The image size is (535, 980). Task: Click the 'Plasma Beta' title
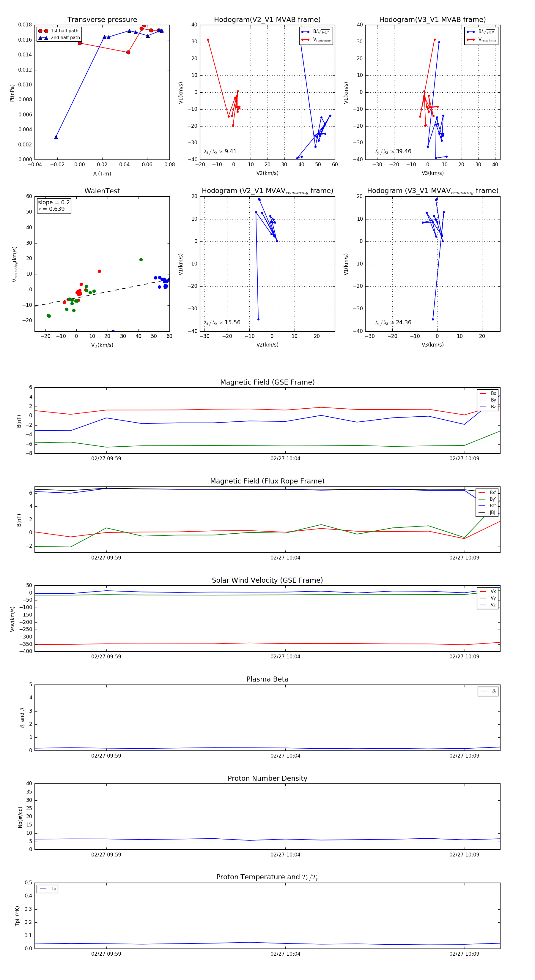[x=267, y=679]
